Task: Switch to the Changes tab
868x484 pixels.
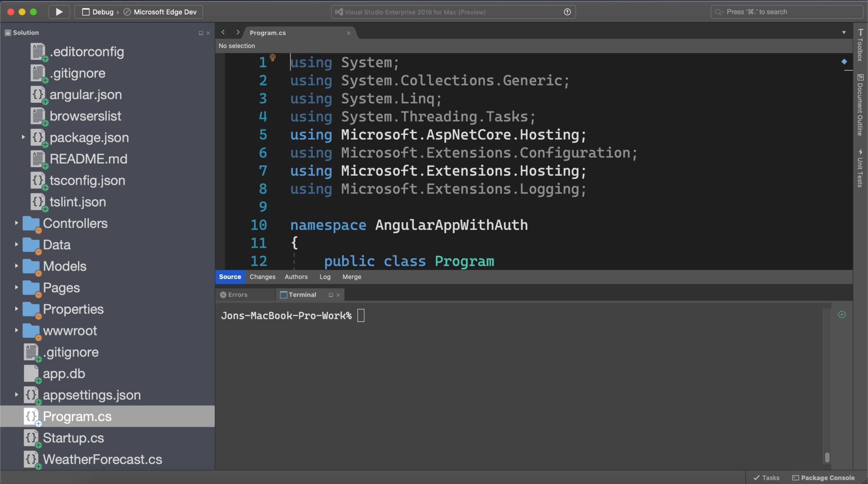Action: click(x=263, y=276)
